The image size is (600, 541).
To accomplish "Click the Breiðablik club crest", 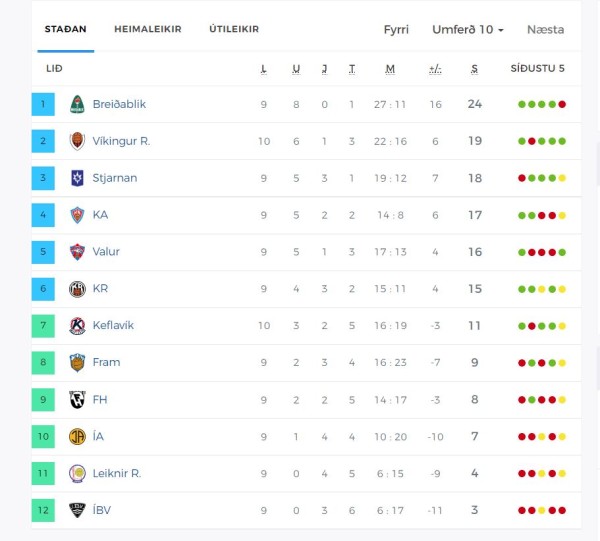I will [77, 104].
